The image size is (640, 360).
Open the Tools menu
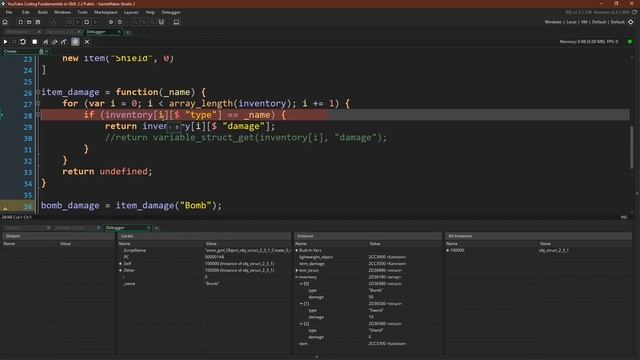(82, 12)
